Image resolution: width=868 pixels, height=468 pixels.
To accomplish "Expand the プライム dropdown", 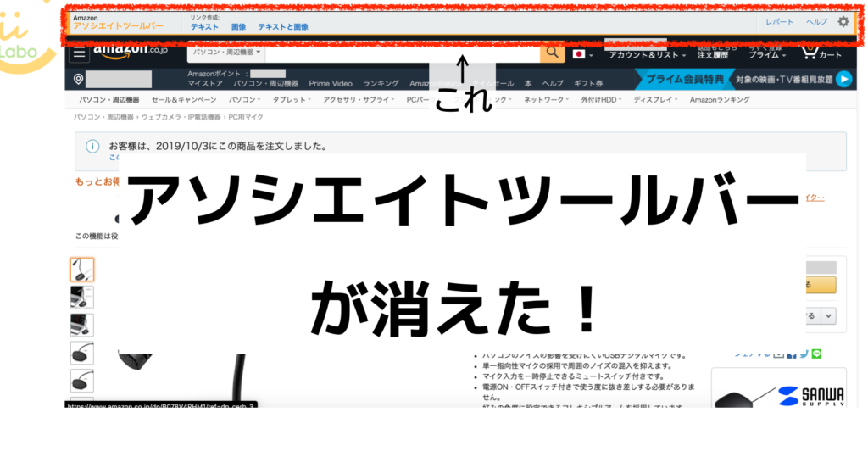I will (767, 55).
